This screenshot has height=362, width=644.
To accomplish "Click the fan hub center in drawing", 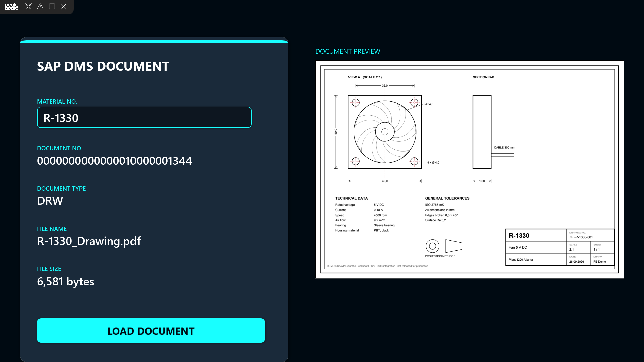I will (x=385, y=132).
